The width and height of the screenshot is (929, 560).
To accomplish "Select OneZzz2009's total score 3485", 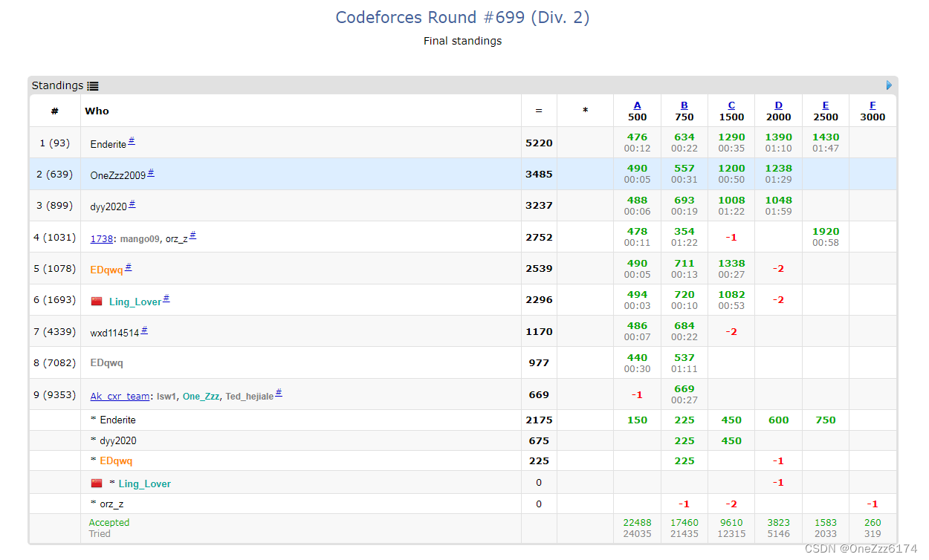I will point(539,174).
